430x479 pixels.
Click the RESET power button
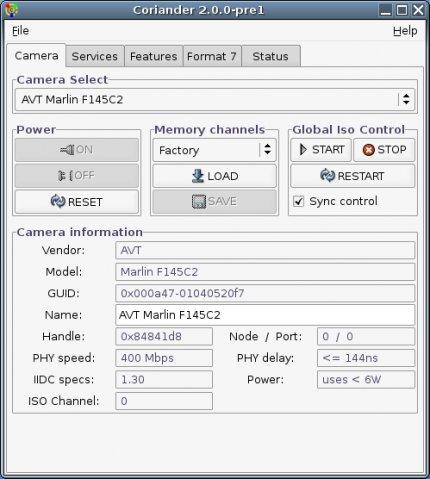[77, 201]
